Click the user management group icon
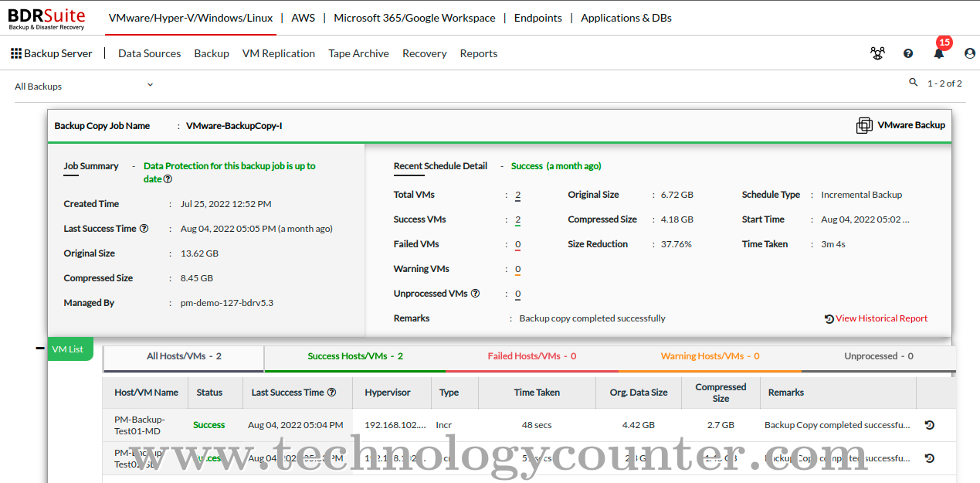Image resolution: width=980 pixels, height=483 pixels. (x=877, y=53)
